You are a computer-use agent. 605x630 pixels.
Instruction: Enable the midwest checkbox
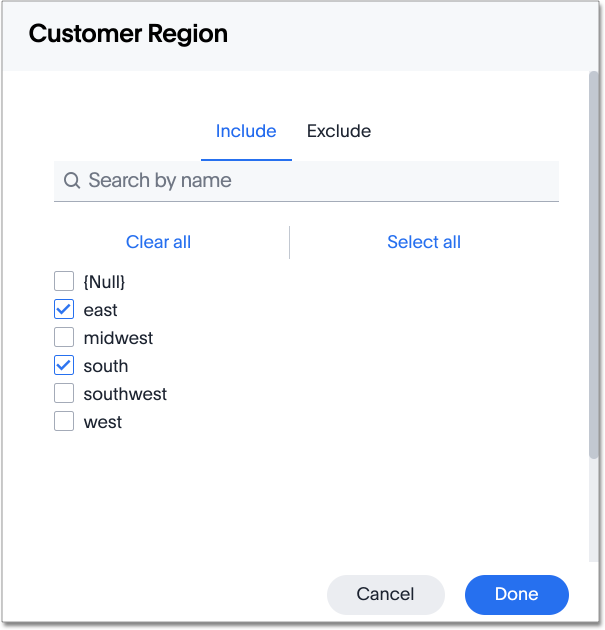click(64, 338)
